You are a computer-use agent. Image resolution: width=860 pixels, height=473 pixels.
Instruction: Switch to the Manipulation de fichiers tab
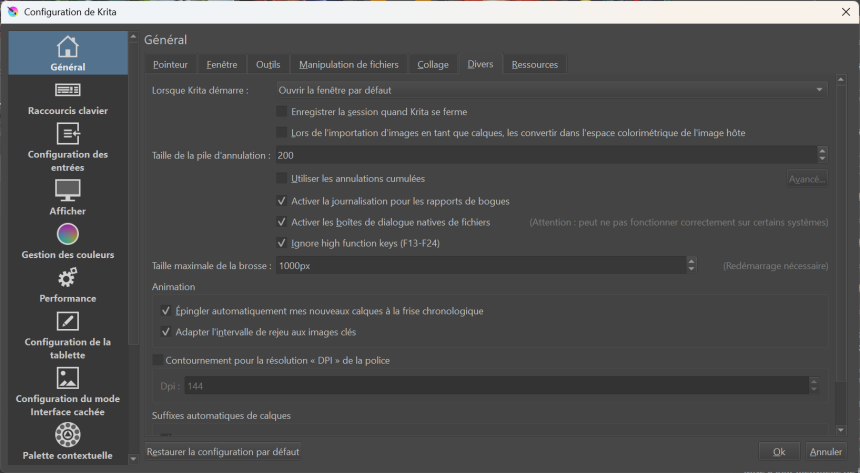point(349,64)
